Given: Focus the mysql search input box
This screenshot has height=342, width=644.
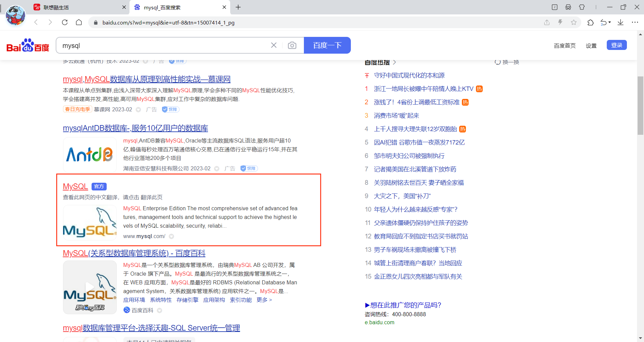Looking at the screenshot, I should coord(164,45).
